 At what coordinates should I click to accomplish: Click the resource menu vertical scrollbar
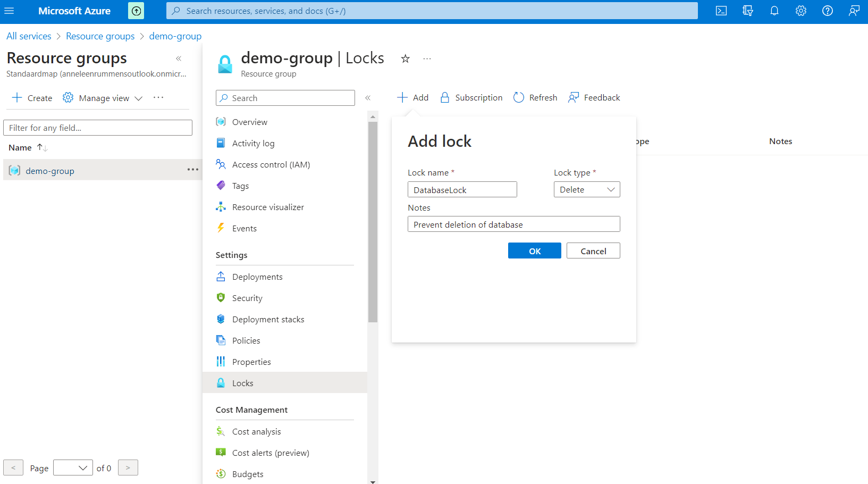coord(373,222)
